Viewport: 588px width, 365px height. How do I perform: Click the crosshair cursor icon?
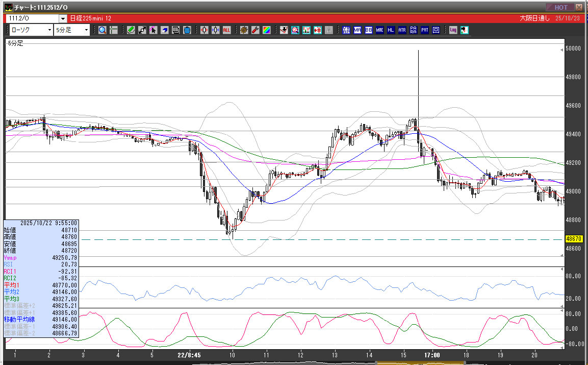click(113, 30)
